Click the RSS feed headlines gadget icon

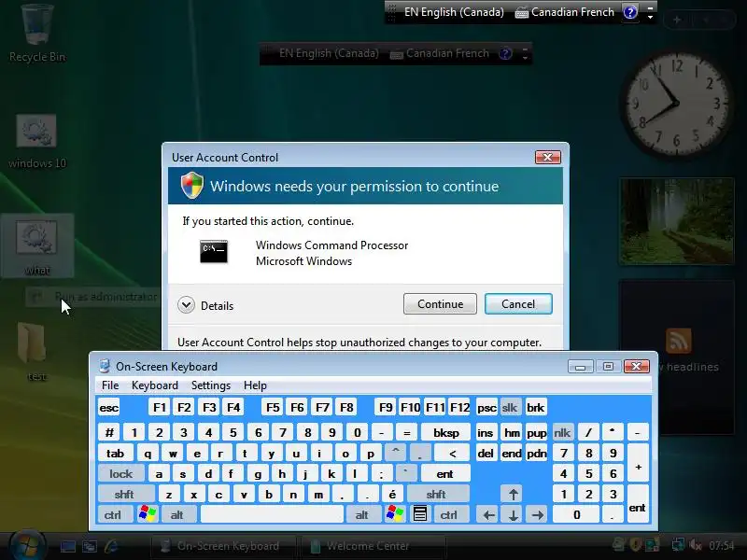click(679, 341)
